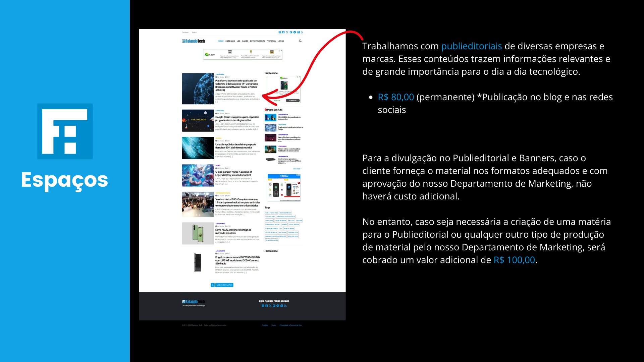This screenshot has height=362, width=644.
Task: Click the black server rack thumbnail
Action: click(198, 262)
